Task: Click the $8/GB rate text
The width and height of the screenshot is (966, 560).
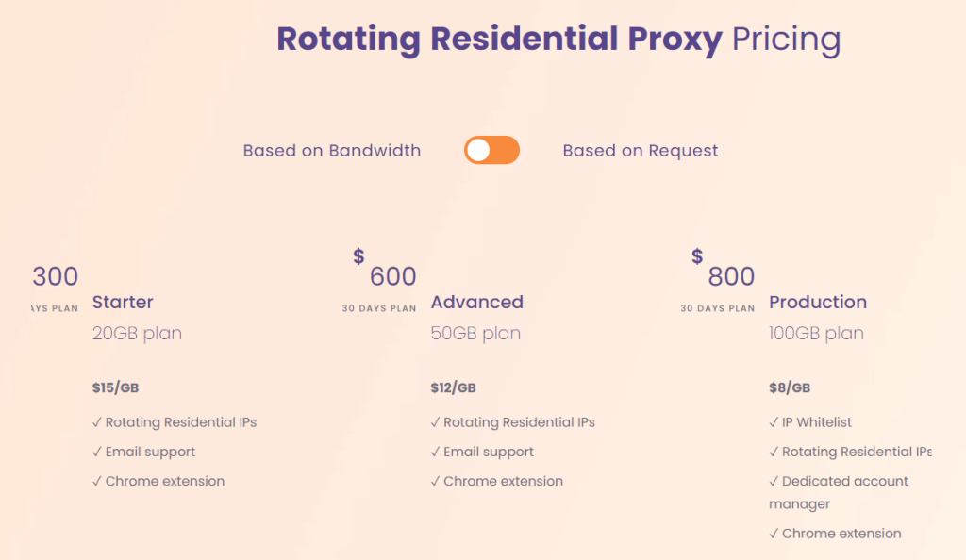Action: click(790, 387)
